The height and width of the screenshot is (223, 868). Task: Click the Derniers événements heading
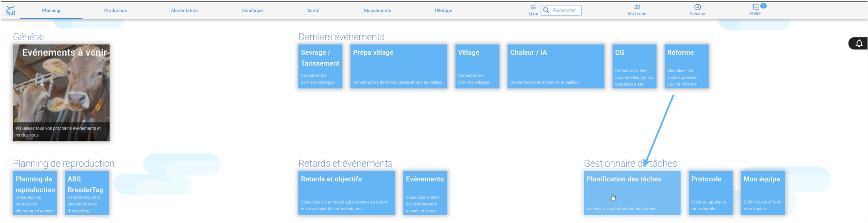pyautogui.click(x=341, y=37)
